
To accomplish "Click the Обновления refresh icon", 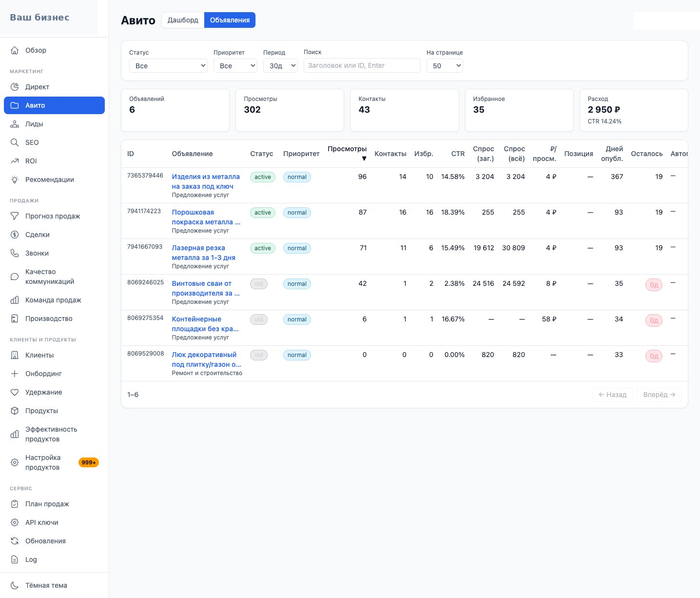I will pyautogui.click(x=15, y=541).
